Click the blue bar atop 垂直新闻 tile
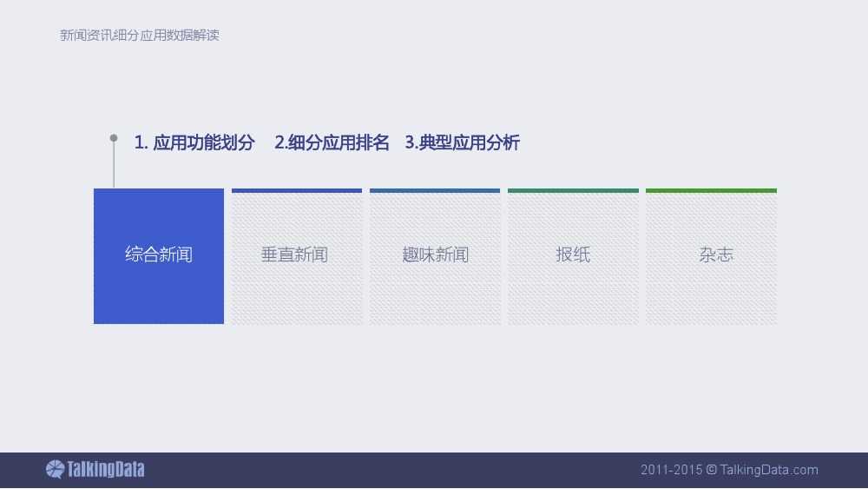 click(296, 190)
